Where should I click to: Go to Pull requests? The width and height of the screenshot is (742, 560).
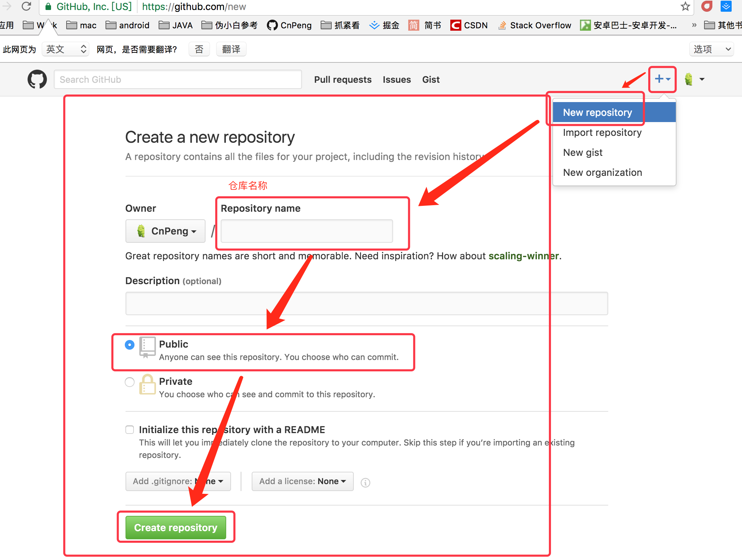pos(343,80)
